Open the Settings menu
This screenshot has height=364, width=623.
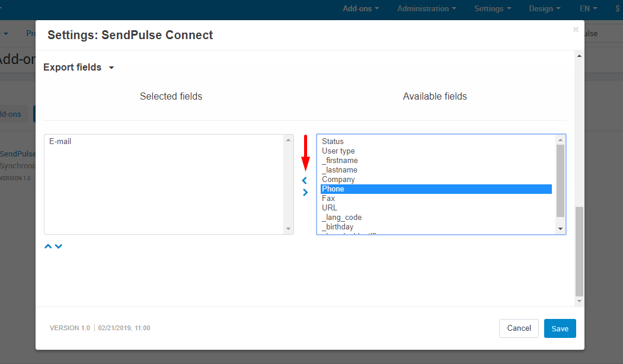point(493,9)
